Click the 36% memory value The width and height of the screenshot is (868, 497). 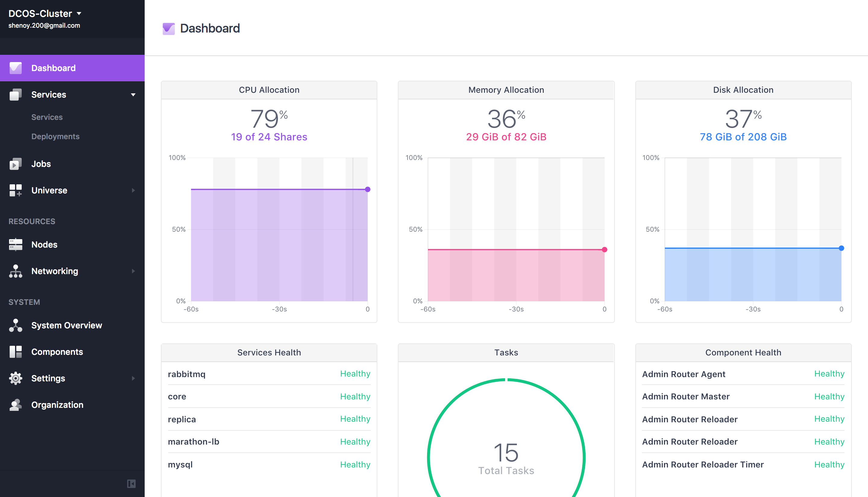tap(506, 118)
